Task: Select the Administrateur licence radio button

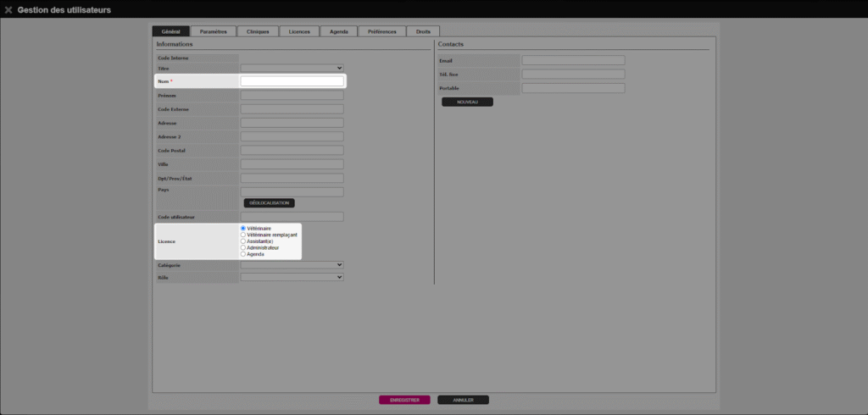Action: click(244, 247)
